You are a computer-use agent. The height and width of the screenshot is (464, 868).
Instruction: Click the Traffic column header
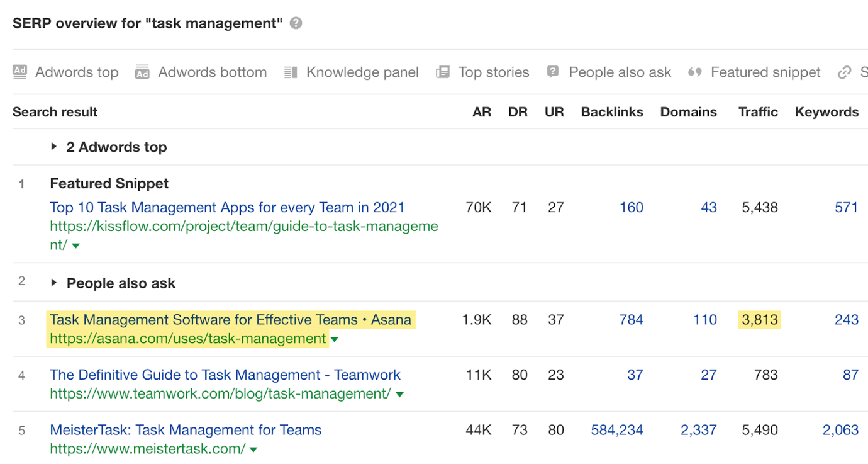(x=758, y=112)
